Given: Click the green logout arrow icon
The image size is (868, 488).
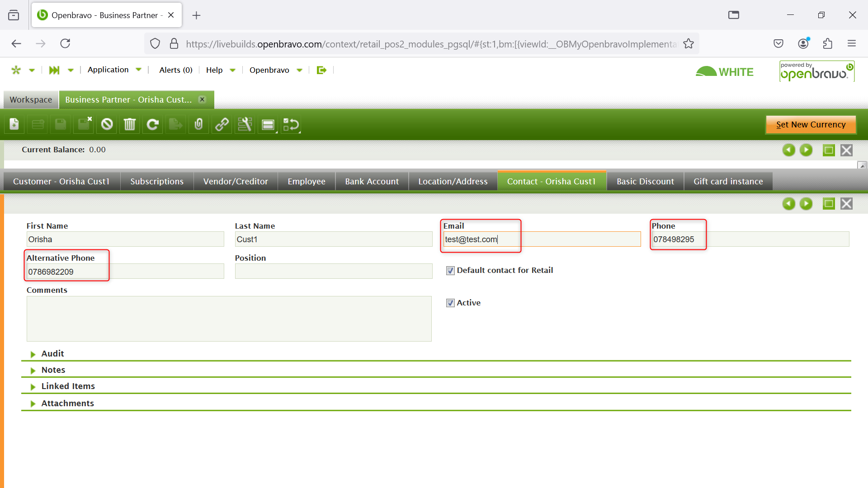Looking at the screenshot, I should [x=321, y=70].
